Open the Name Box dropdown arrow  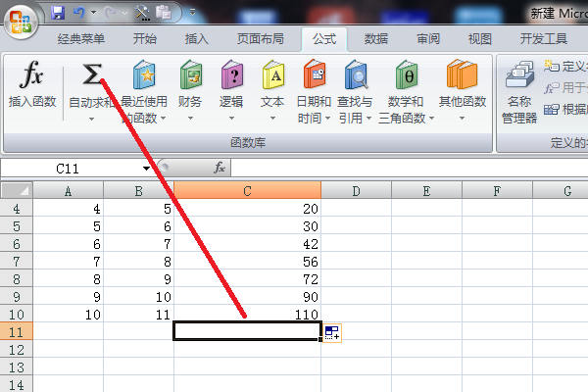pyautogui.click(x=146, y=169)
